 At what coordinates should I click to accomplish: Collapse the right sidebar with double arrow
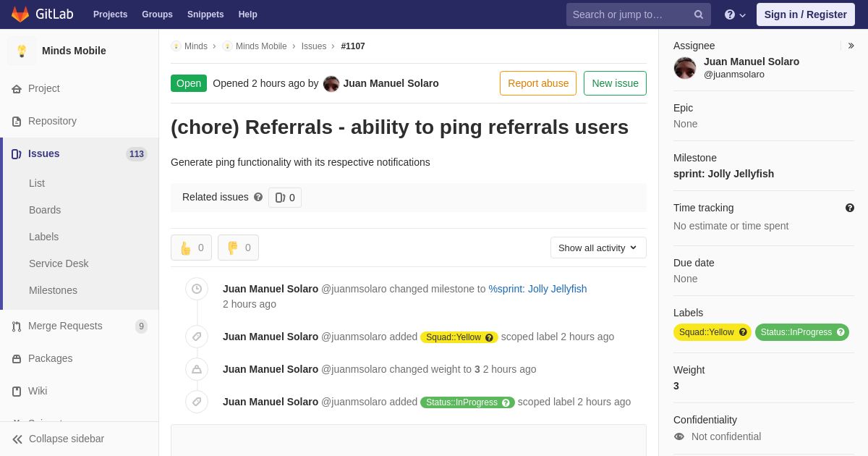click(851, 46)
